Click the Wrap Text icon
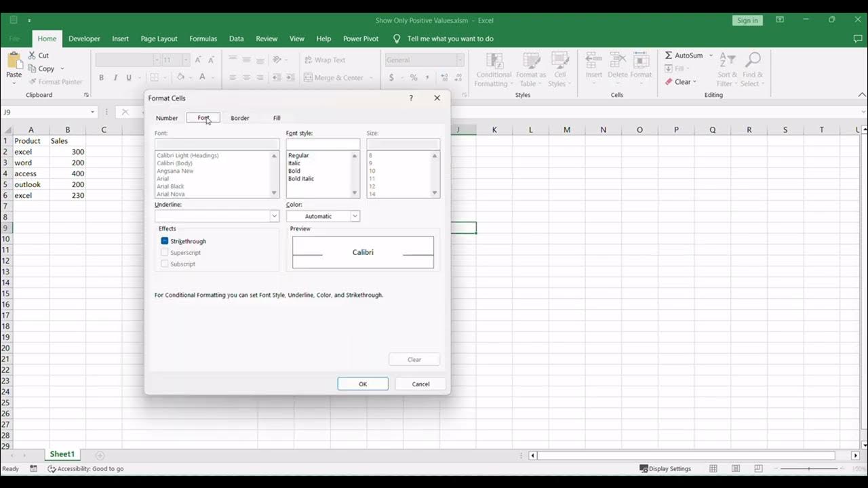This screenshot has width=868, height=488. (x=308, y=60)
